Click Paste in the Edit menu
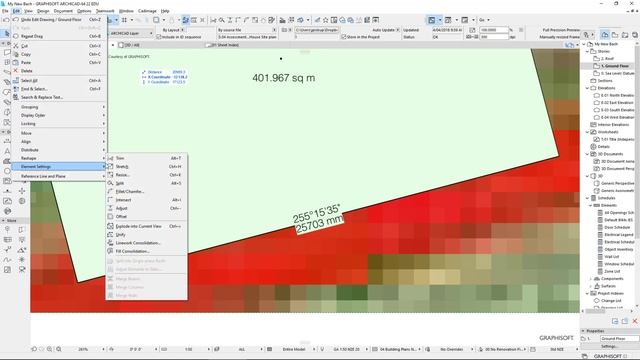The width and height of the screenshot is (640, 360). [x=58, y=62]
